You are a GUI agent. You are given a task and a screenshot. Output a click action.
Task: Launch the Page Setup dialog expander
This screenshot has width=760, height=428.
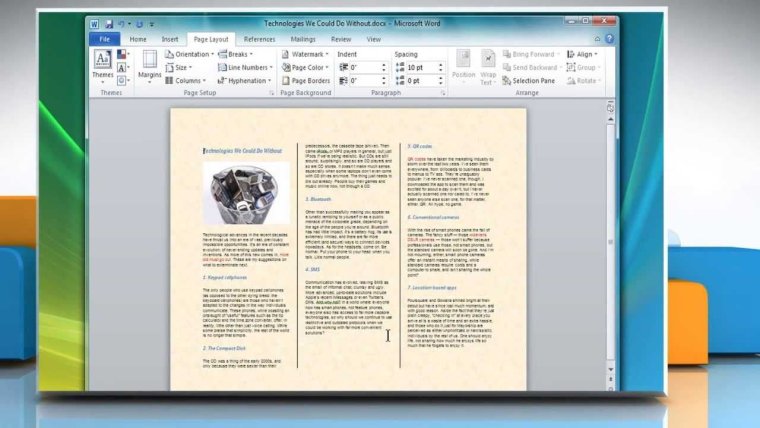(x=272, y=92)
